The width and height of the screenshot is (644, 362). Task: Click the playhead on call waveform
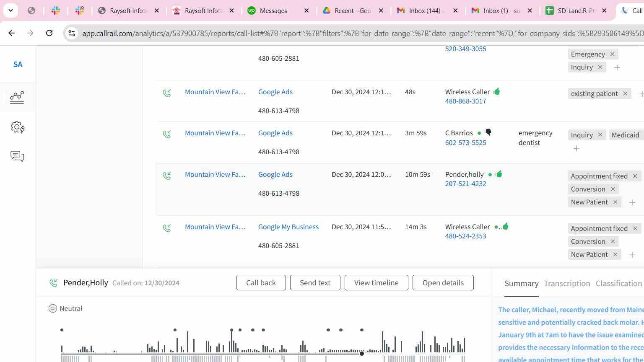tap(362, 354)
